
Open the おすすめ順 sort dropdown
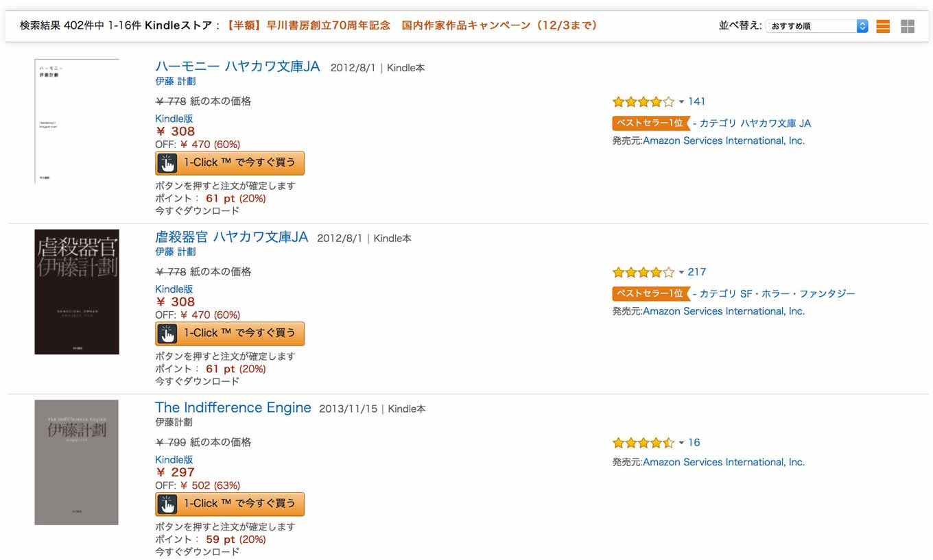click(817, 26)
